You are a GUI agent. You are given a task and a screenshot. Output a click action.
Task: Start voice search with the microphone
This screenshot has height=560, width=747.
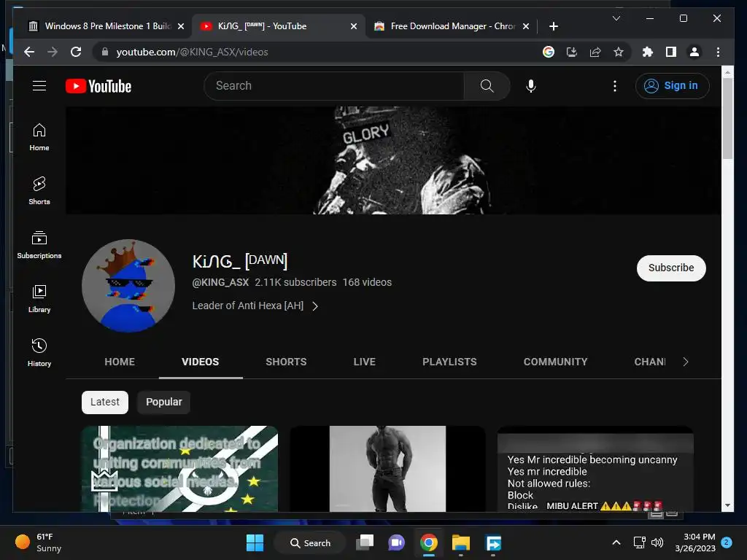[531, 86]
